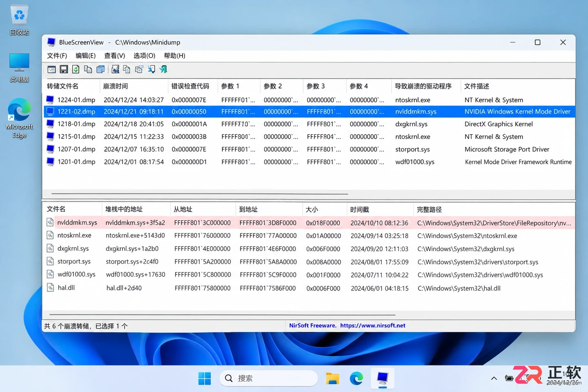Click the blue arrow-and-page toolbar icon
Viewport: 588px width, 392px height.
point(151,69)
